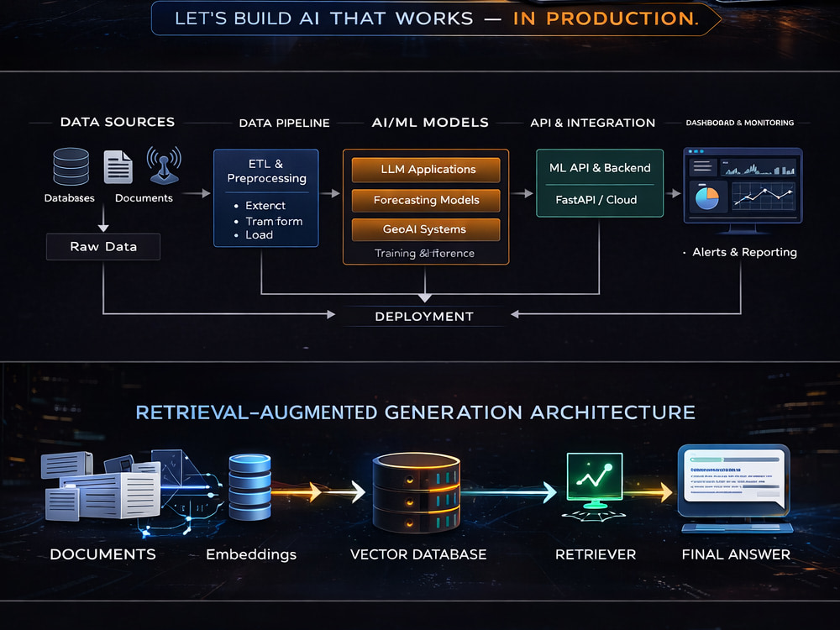Click the blue Embeddings cylinder icon
The width and height of the screenshot is (840, 630).
(249, 487)
